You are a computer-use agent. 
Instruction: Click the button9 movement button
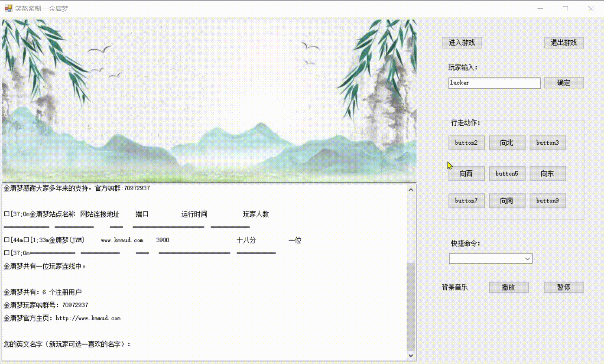click(548, 201)
